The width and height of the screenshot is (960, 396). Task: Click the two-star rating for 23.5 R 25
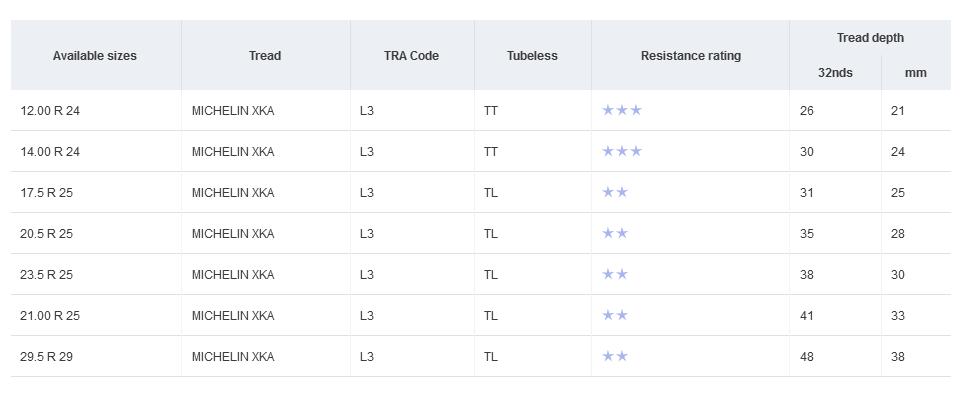coord(615,274)
